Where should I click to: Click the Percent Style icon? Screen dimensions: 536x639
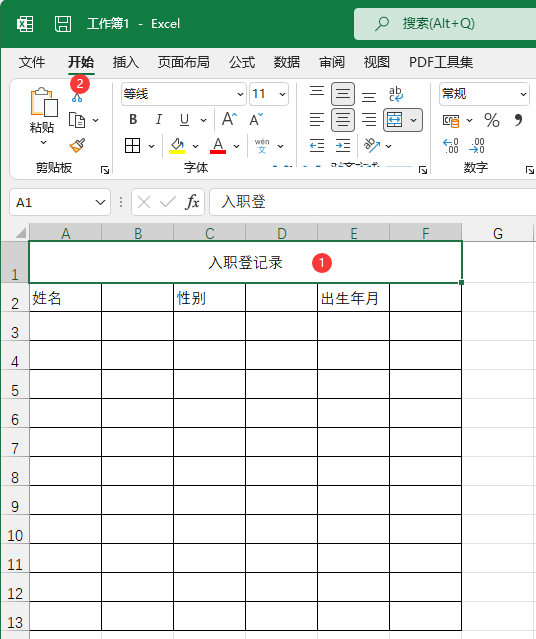click(x=492, y=120)
